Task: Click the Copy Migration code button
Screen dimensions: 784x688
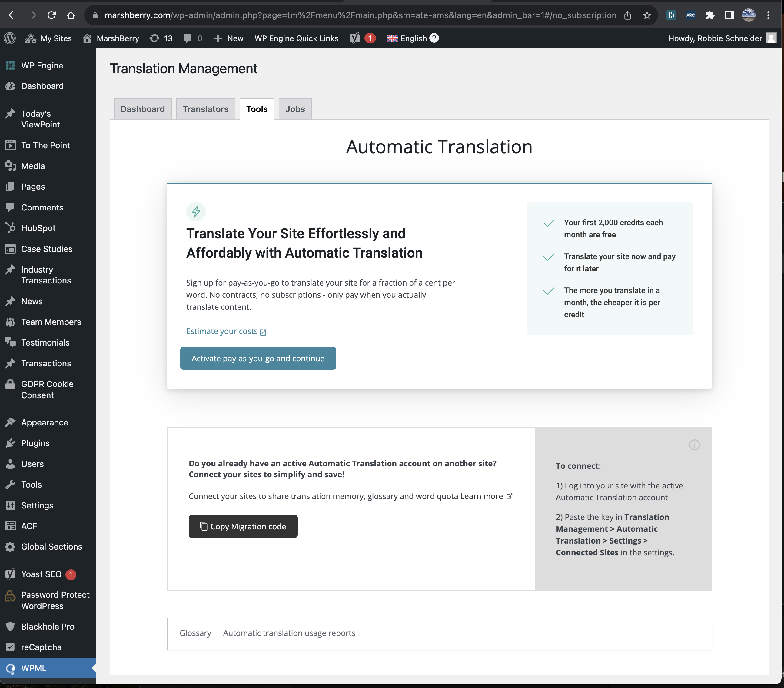Action: (243, 526)
